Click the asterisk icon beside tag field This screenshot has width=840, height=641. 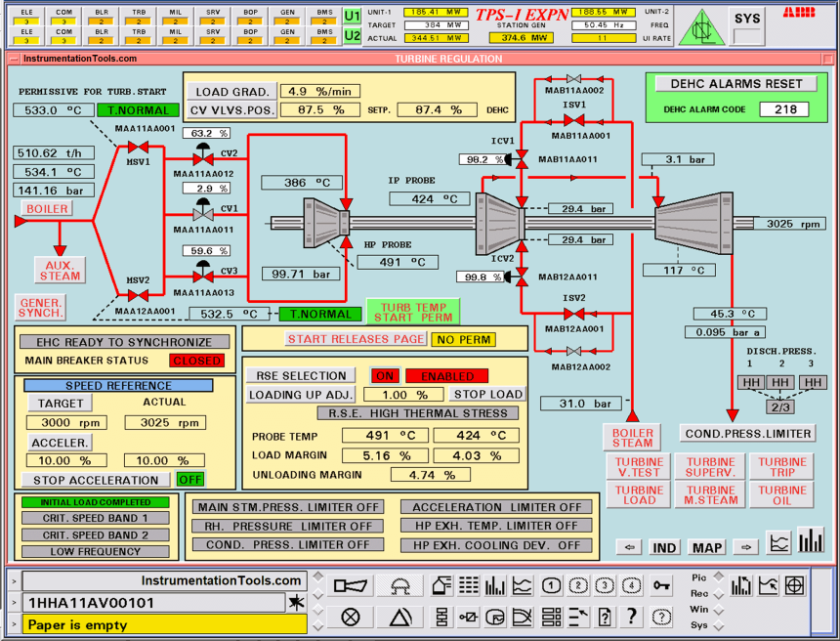click(296, 603)
